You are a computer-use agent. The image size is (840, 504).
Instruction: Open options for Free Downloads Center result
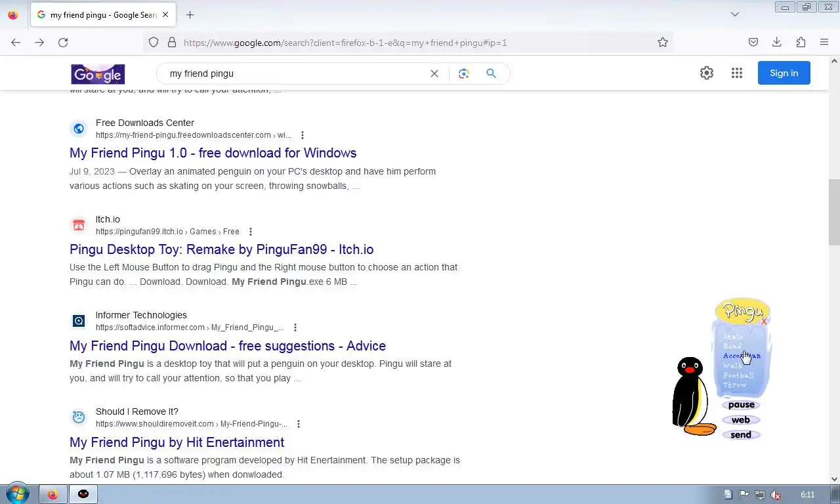303,135
